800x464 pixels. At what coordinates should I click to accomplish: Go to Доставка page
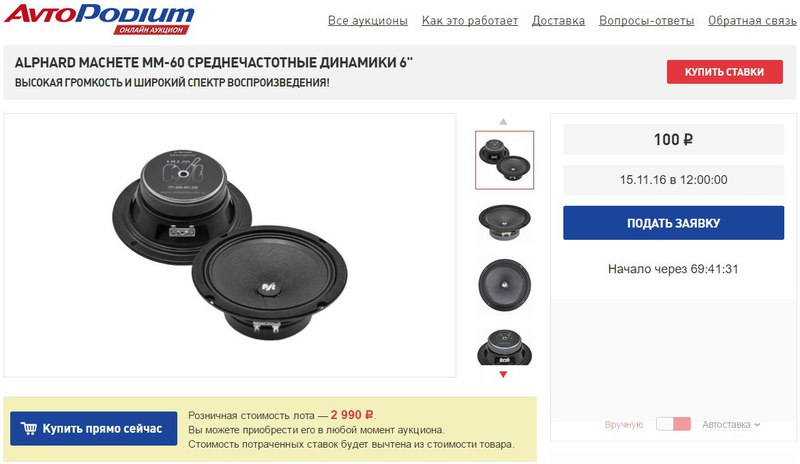tap(558, 21)
